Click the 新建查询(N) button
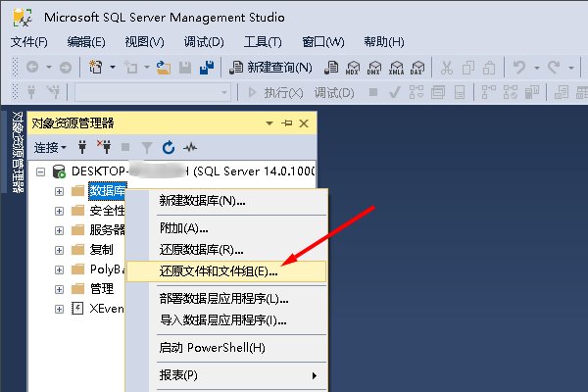 coord(270,68)
